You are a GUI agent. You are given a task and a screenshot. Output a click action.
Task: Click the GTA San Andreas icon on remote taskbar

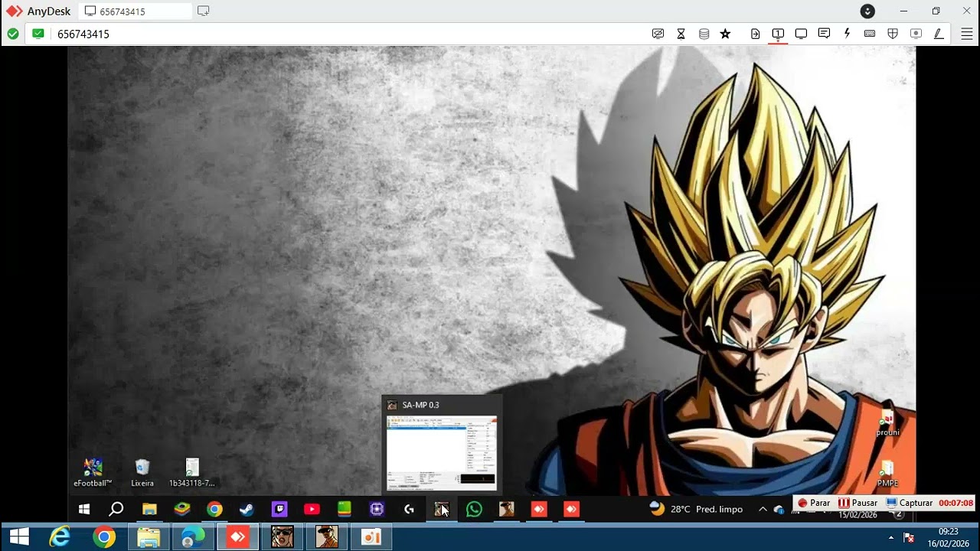(507, 509)
